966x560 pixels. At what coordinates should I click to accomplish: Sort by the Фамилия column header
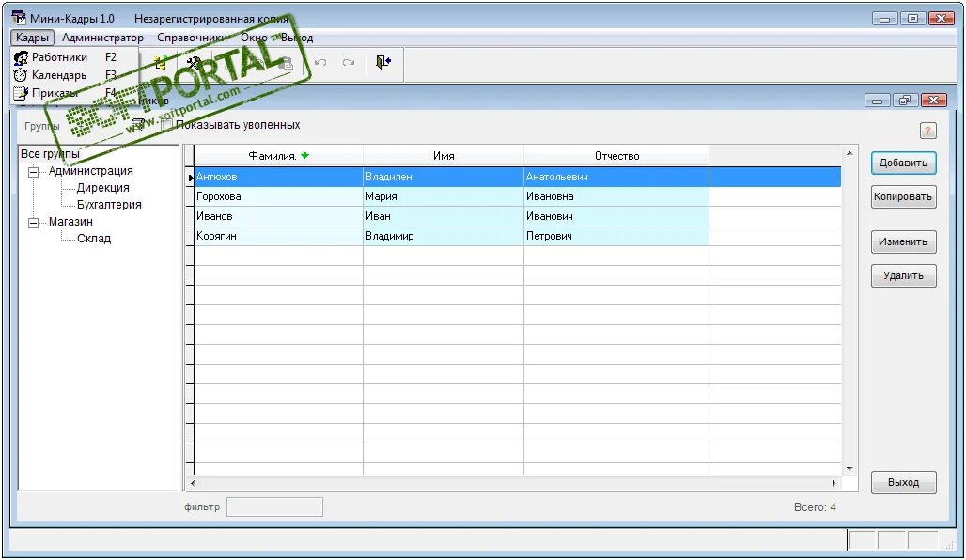278,156
